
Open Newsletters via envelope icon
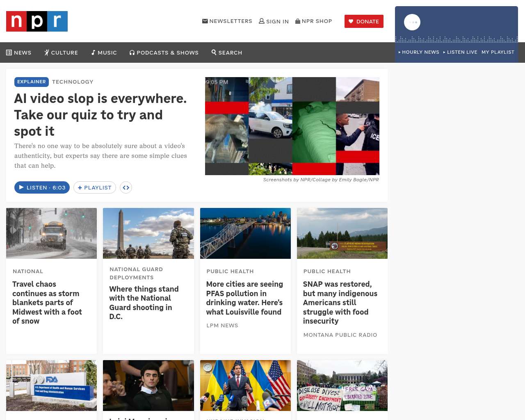coord(205,21)
